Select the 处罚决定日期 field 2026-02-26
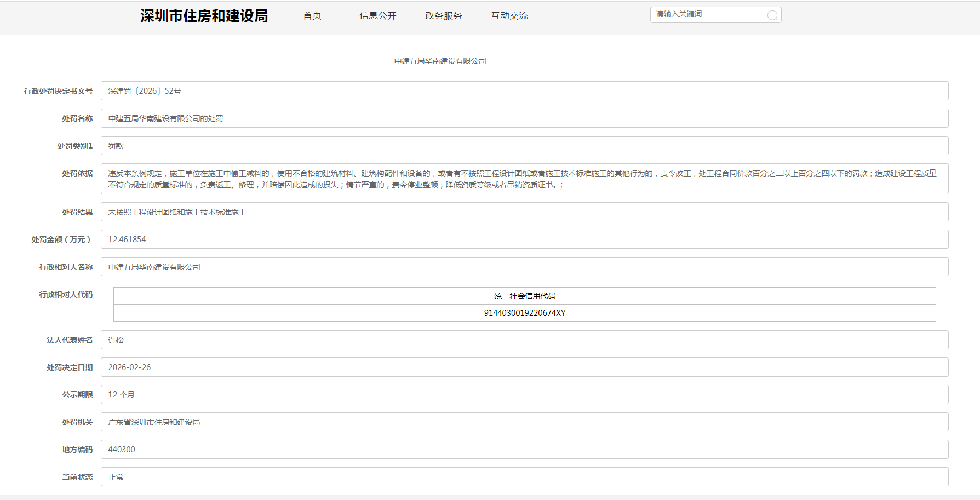The width and height of the screenshot is (980, 500). tap(524, 367)
